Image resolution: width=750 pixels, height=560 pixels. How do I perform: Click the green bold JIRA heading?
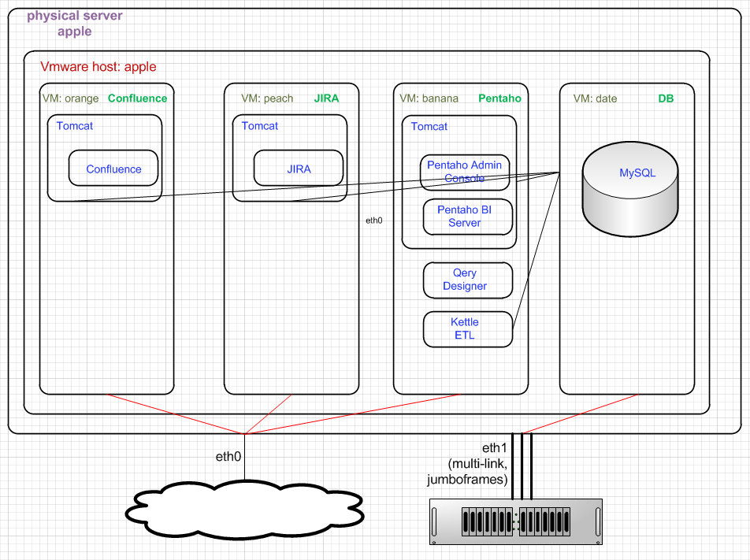[326, 98]
